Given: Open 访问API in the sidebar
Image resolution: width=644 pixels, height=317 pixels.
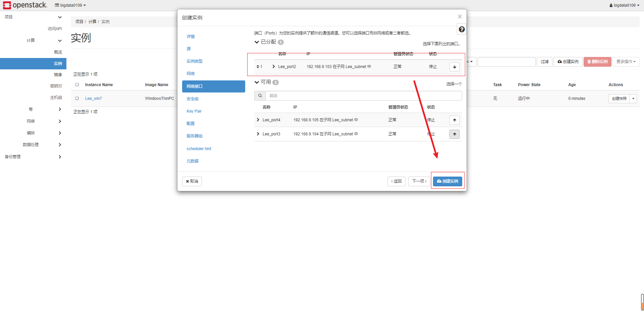Looking at the screenshot, I should (55, 29).
